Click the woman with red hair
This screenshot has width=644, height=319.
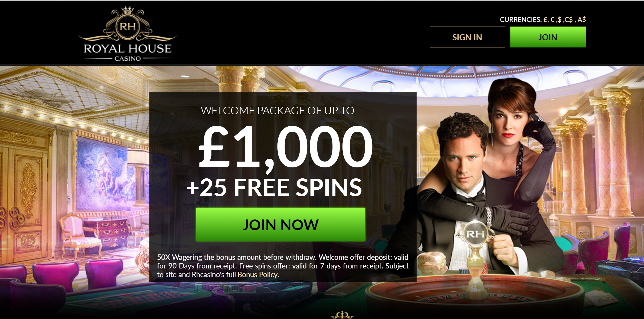click(x=512, y=143)
